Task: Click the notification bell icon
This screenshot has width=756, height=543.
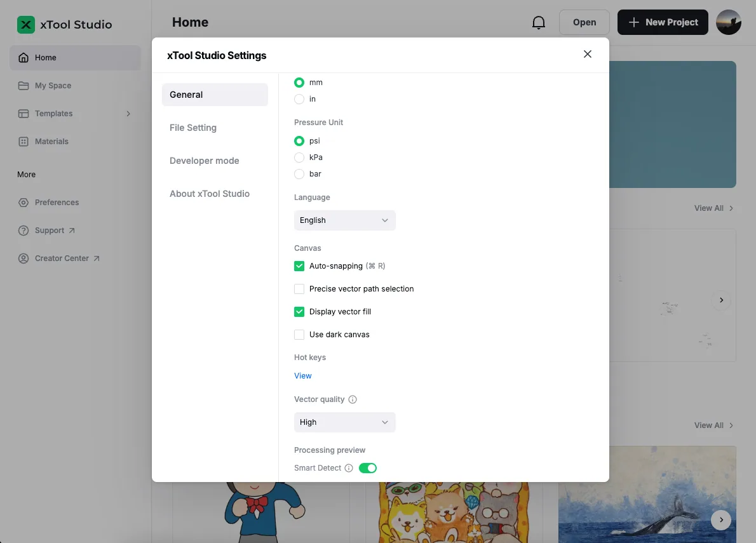Action: (539, 22)
